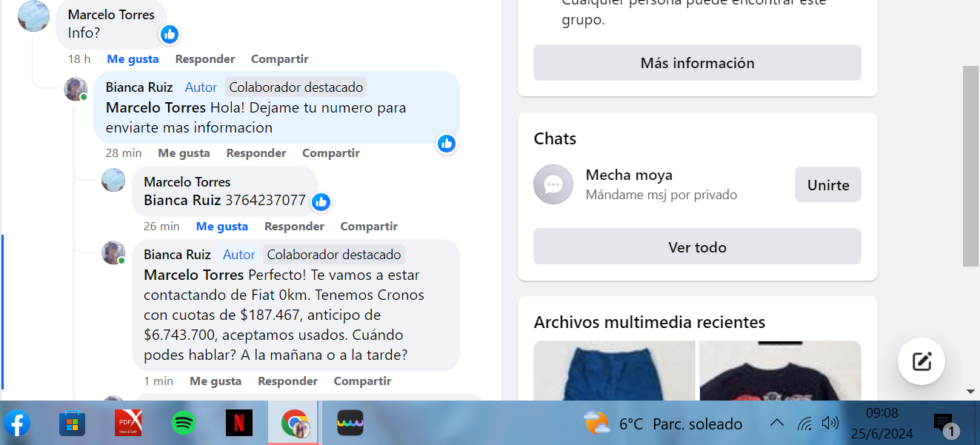The width and height of the screenshot is (980, 445).
Task: Open Microsoft Store taskbar icon
Action: pyautogui.click(x=72, y=424)
